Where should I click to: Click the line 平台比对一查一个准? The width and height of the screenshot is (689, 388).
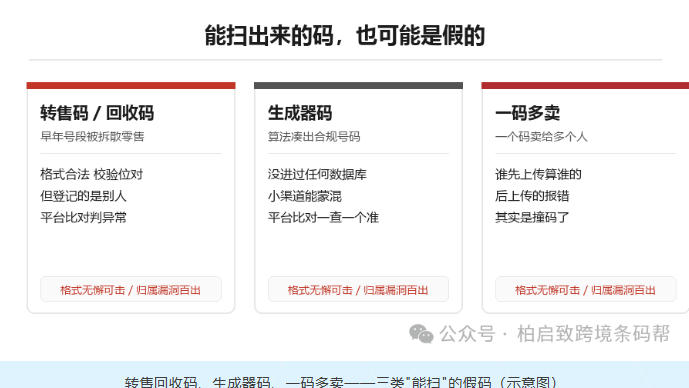click(323, 218)
